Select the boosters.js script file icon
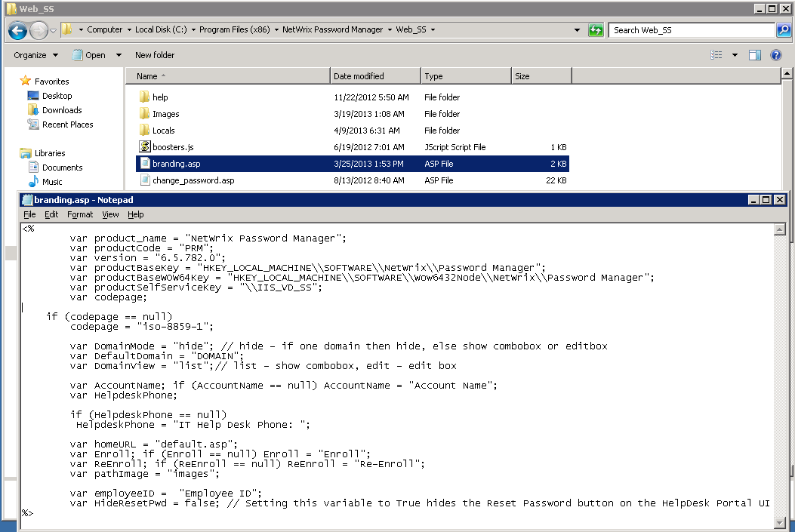 [145, 147]
